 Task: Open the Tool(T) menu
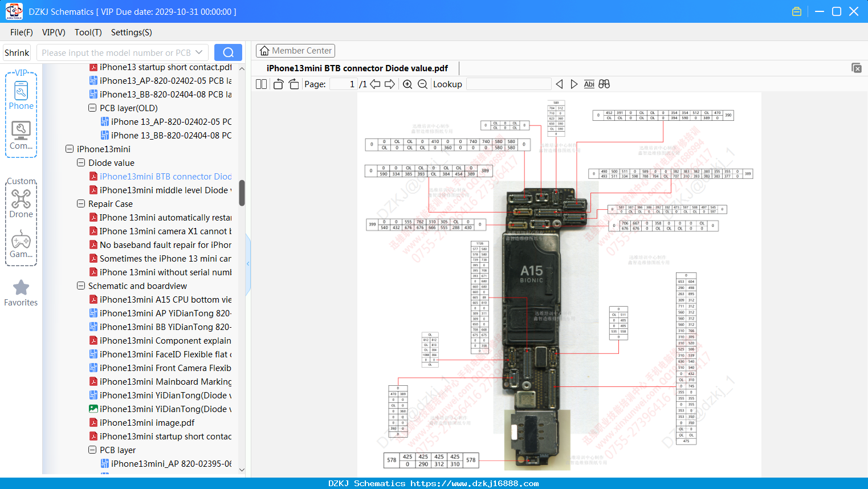(x=88, y=32)
